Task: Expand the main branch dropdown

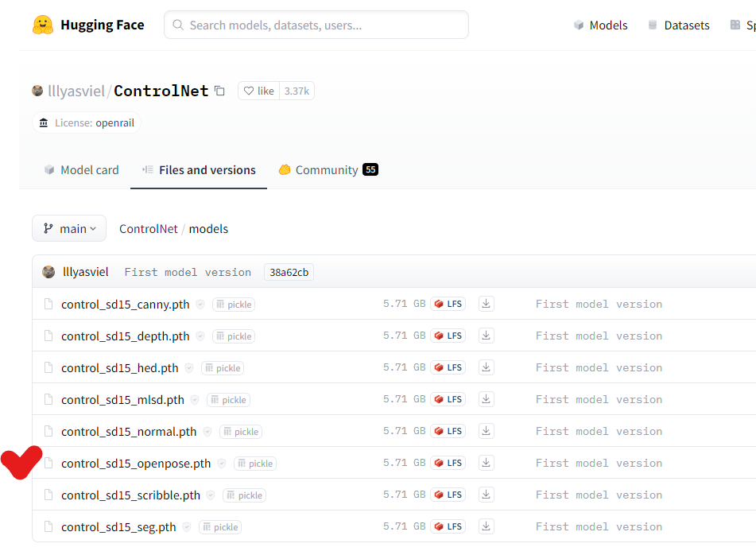Action: 69,229
